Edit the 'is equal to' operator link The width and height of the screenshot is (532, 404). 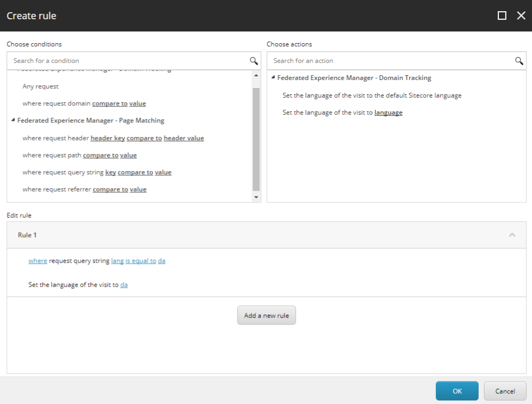(x=141, y=261)
